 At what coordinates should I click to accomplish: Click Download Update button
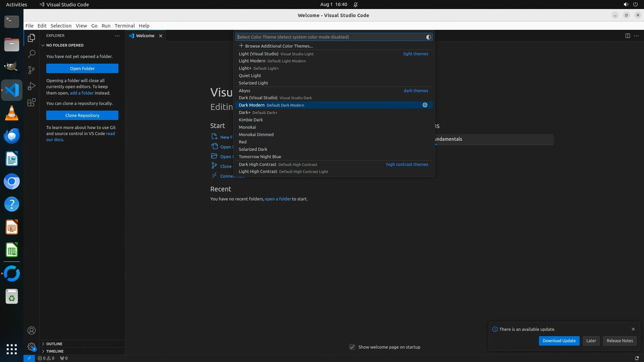tap(559, 341)
